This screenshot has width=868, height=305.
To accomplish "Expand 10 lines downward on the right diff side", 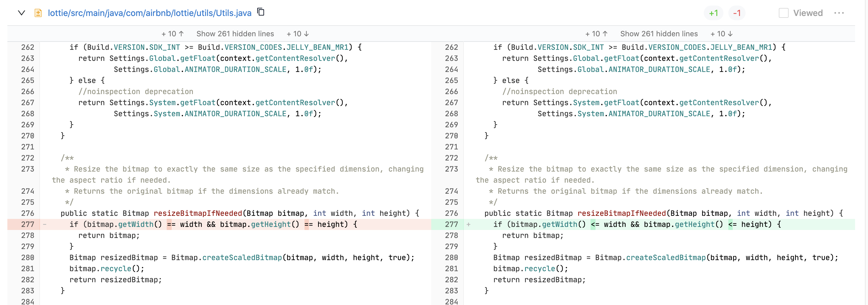I will [721, 33].
